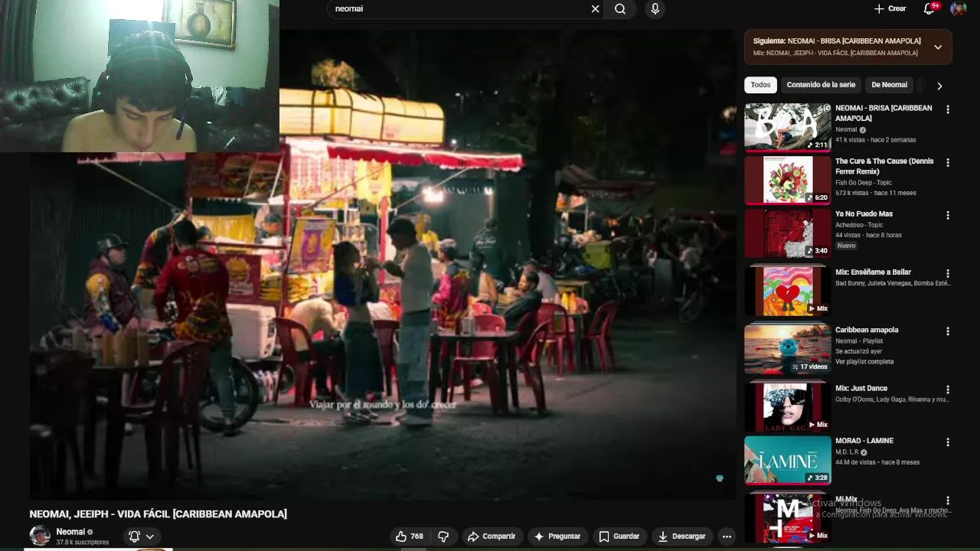The height and width of the screenshot is (551, 980).
Task: Open options for Mix: Enséñame a Bailar
Action: tap(948, 273)
